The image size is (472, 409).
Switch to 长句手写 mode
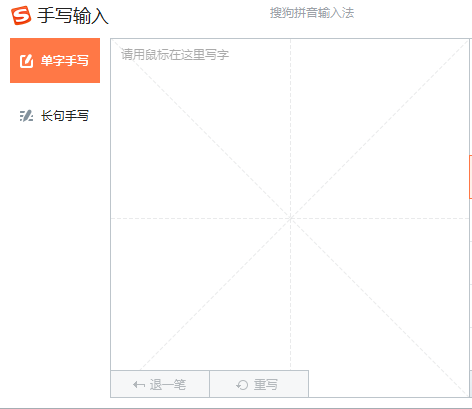point(65,116)
